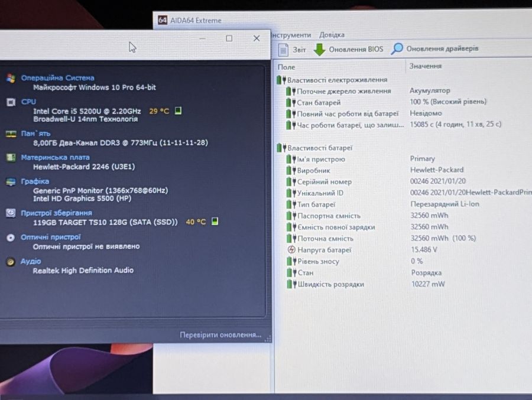Viewport: 532px width, 400px height.
Task: Open the Графіка section link
Action: [x=35, y=181]
